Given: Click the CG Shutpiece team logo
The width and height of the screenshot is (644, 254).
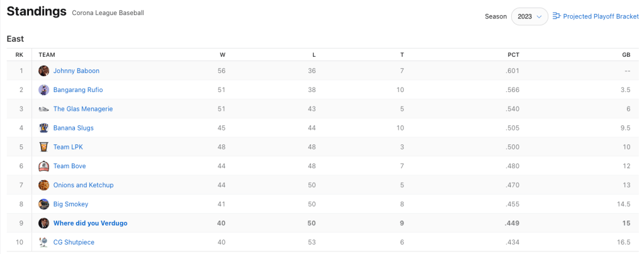Looking at the screenshot, I should (x=43, y=242).
